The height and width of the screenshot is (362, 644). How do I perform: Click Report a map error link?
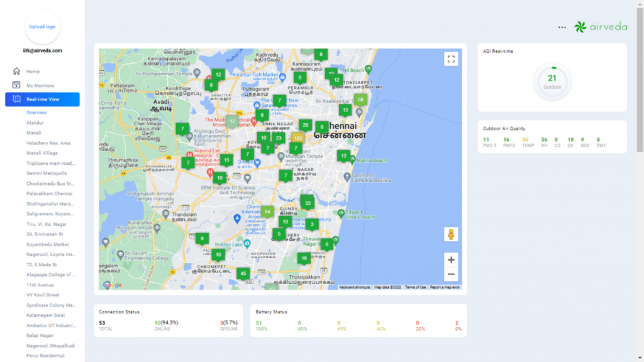tap(445, 287)
